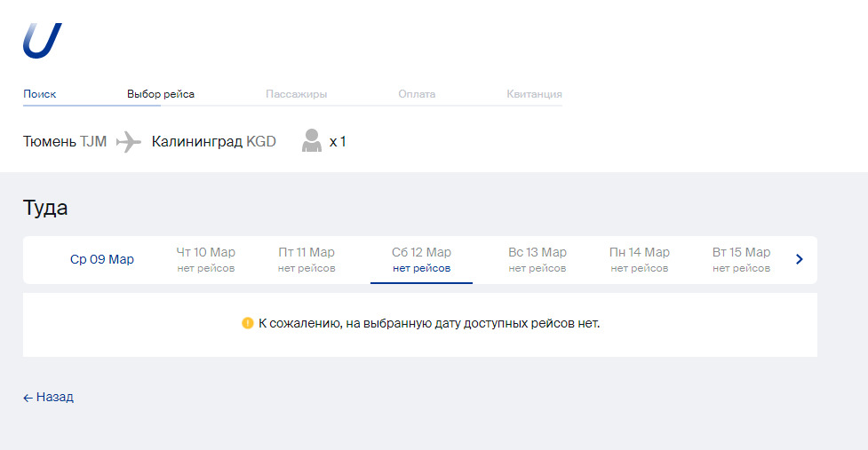Select the date Сб 12 Мар
Screen dimensions: 868x450
coord(421,259)
